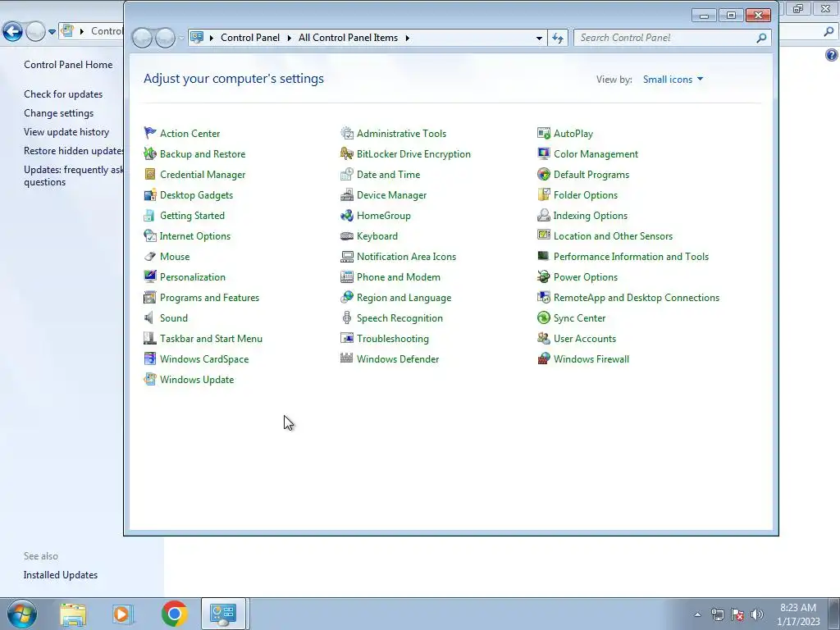The image size is (840, 630).
Task: Open the AutoPlay icon
Action: [544, 133]
